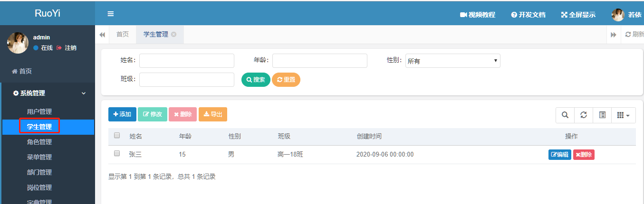Screen dimensions: 644x204
Task: Click the 全屏显示 fullscreen option
Action: point(578,15)
